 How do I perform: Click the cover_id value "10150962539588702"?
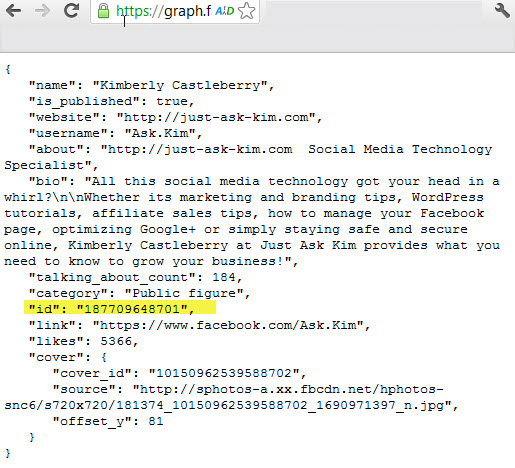224,373
